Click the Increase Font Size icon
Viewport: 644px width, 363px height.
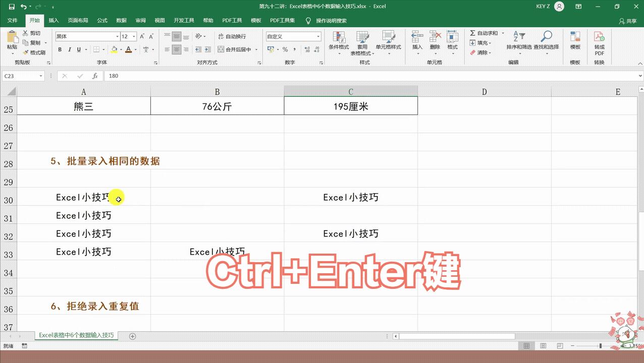coord(142,36)
